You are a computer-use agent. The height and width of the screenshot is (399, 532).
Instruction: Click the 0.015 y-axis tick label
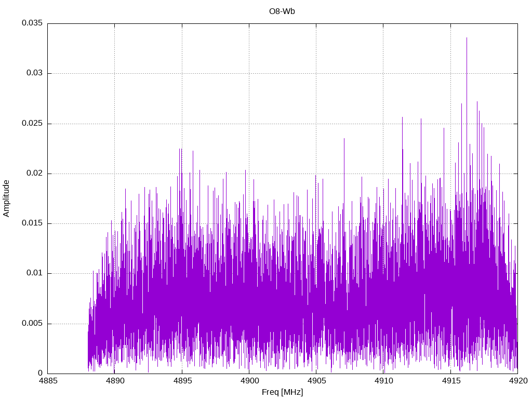tap(32, 223)
